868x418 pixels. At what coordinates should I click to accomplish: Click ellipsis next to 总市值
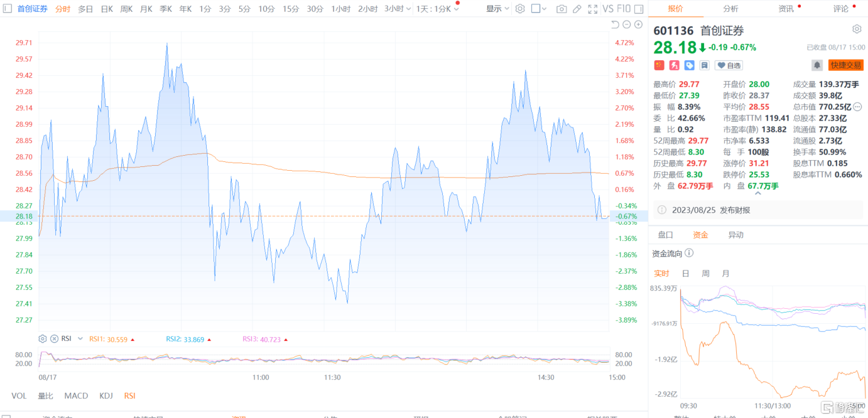857,107
